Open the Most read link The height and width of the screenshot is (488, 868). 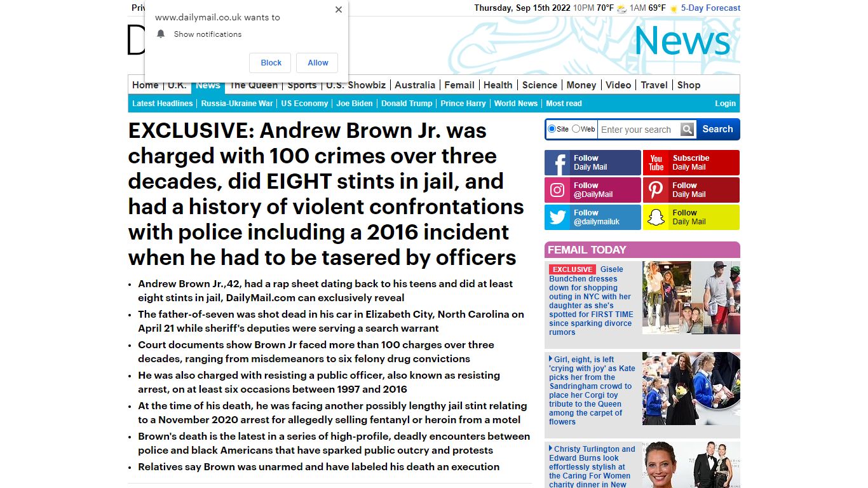click(x=564, y=104)
